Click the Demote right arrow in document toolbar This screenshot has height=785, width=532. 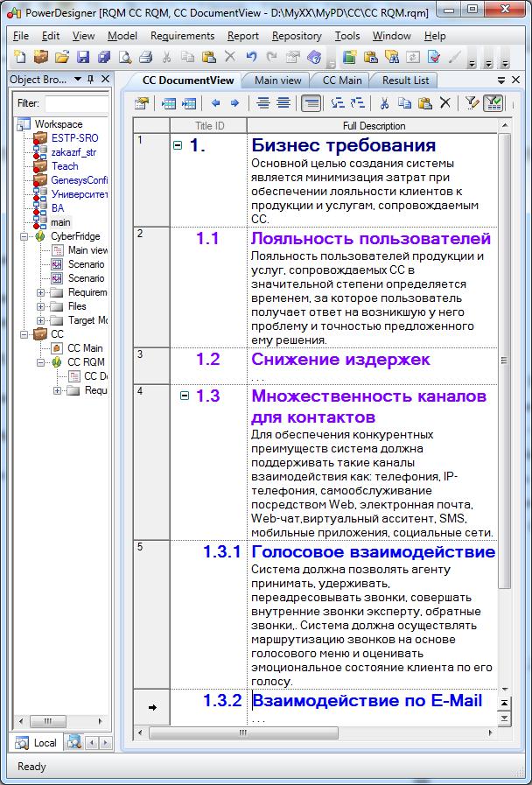234,103
